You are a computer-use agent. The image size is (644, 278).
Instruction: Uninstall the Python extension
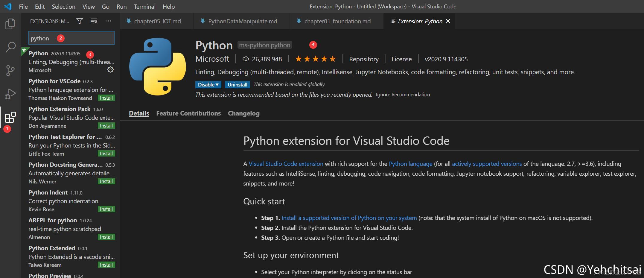pos(237,85)
